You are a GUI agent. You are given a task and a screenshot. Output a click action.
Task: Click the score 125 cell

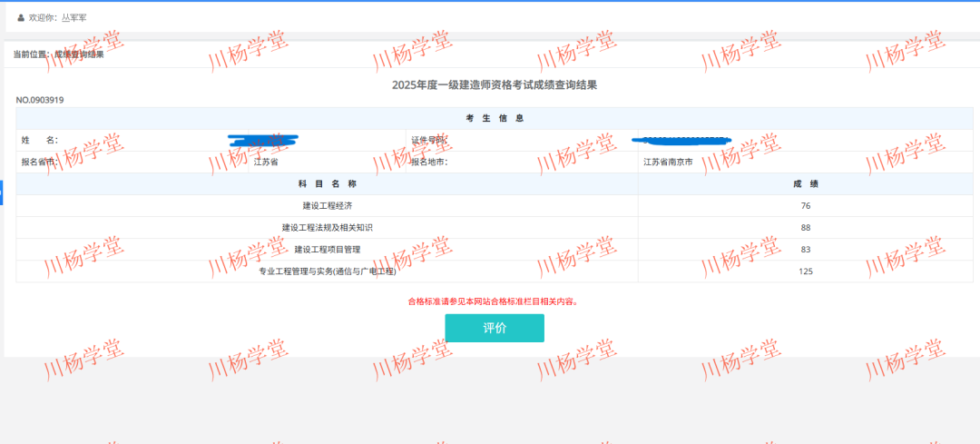pos(805,271)
